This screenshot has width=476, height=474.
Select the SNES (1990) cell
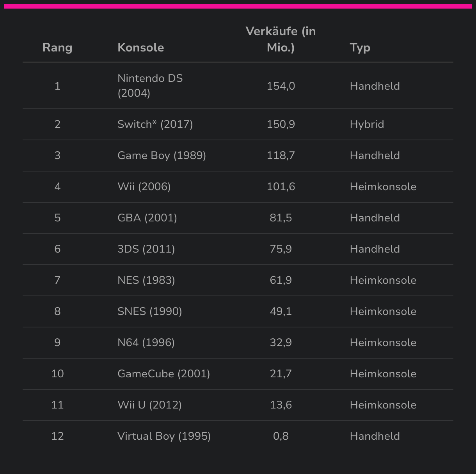(150, 311)
